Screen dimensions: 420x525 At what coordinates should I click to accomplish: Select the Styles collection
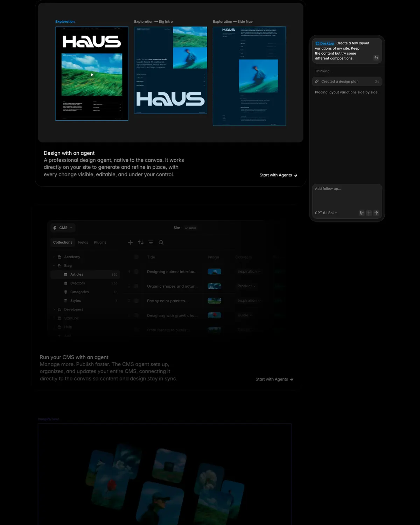tap(85, 301)
